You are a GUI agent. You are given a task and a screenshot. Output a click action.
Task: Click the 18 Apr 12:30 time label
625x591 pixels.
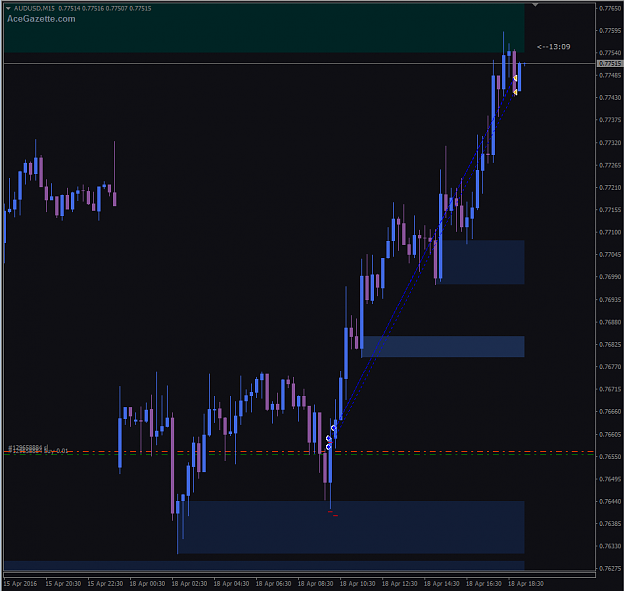click(x=399, y=583)
